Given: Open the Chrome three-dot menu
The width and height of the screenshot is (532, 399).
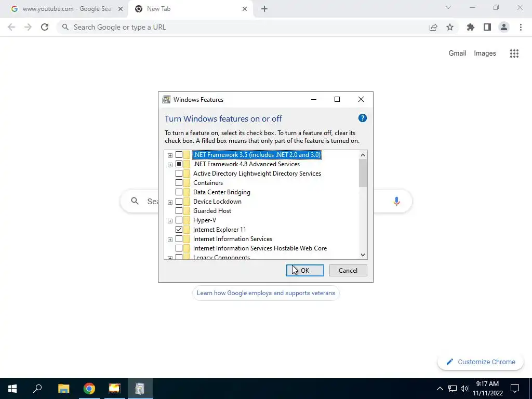Looking at the screenshot, I should (x=521, y=27).
